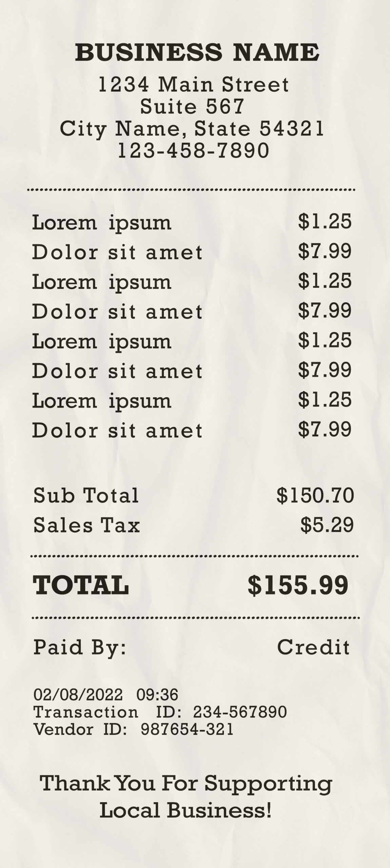The height and width of the screenshot is (868, 390).
Task: Click the Sub Total label
Action: pos(86,495)
